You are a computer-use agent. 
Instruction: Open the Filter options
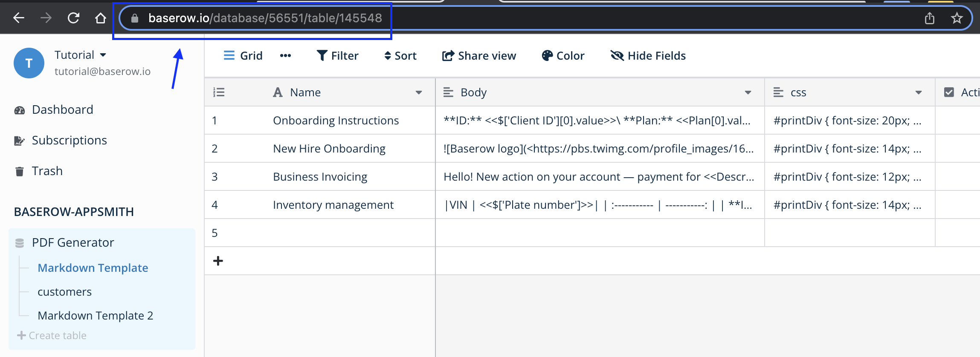pos(337,56)
